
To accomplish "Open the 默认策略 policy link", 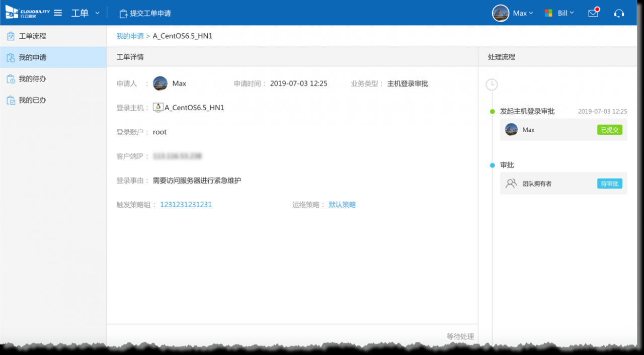I will pos(342,205).
